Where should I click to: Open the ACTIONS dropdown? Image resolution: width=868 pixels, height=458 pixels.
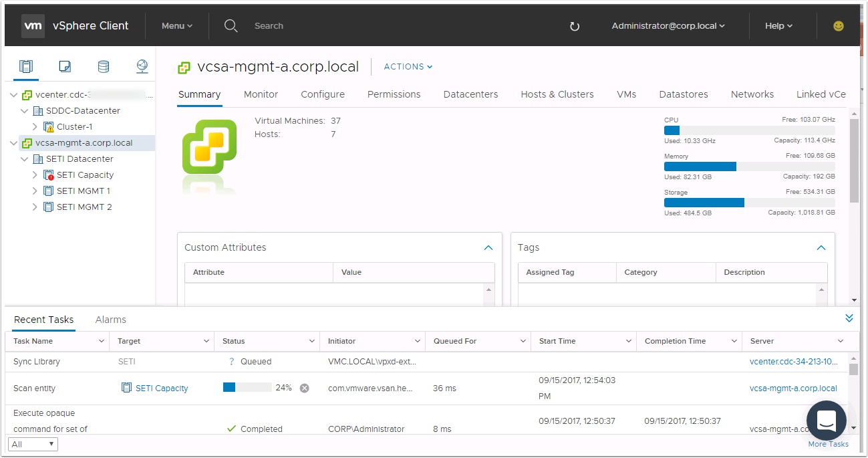point(408,67)
